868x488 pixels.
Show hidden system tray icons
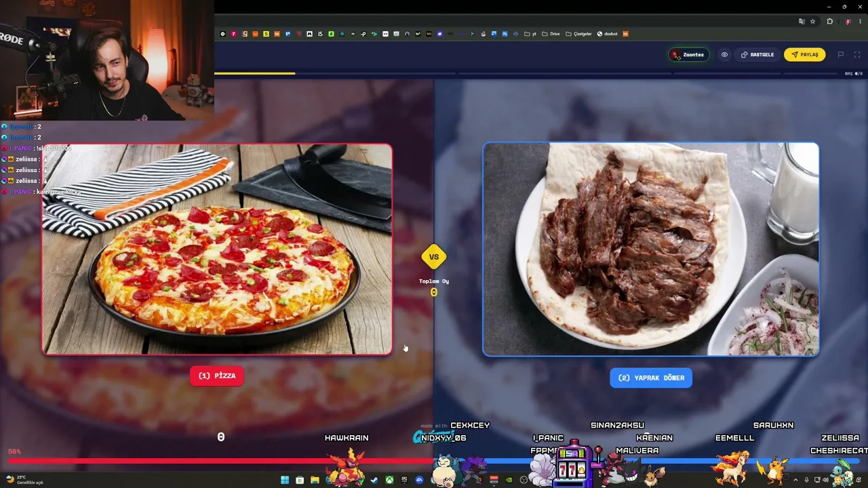pyautogui.click(x=796, y=480)
